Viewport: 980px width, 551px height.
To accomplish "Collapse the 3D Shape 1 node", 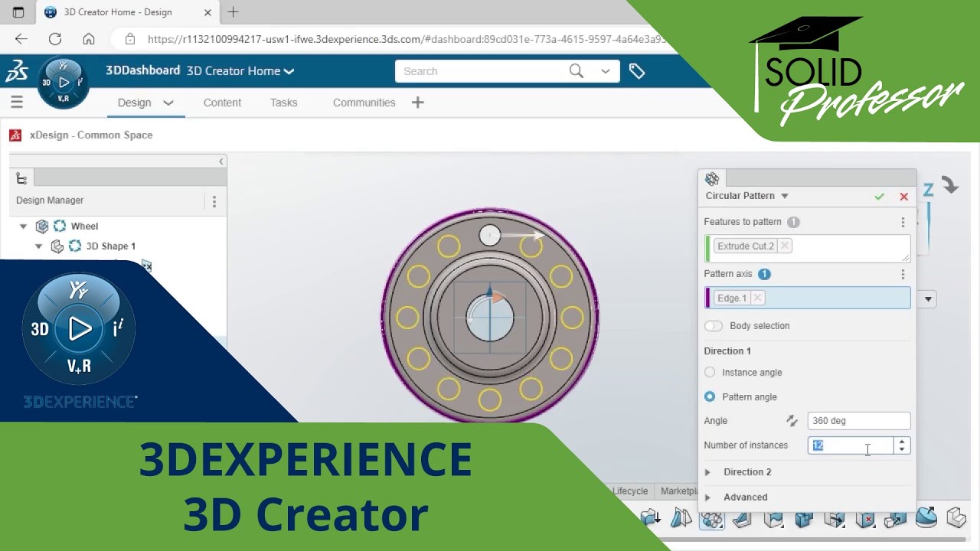I will pyautogui.click(x=39, y=246).
